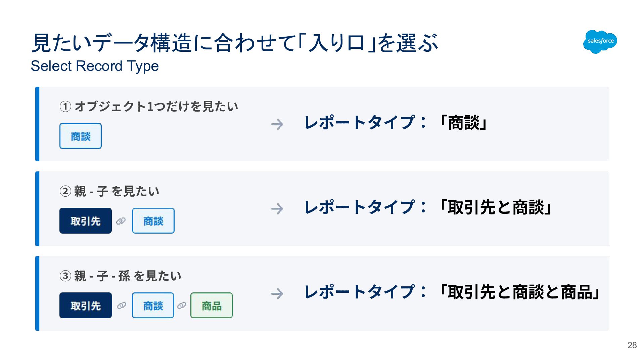Click the arrow icon in section one
The width and height of the screenshot is (644, 363).
pos(277,124)
